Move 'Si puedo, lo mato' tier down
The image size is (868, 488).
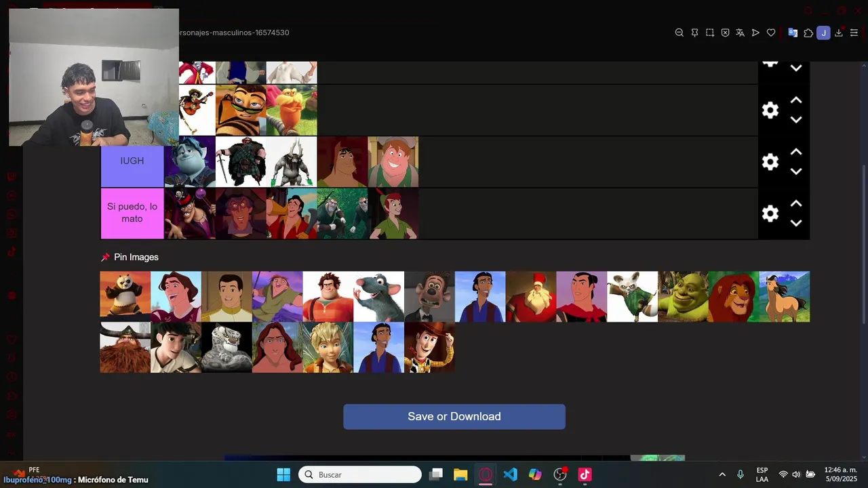click(796, 223)
